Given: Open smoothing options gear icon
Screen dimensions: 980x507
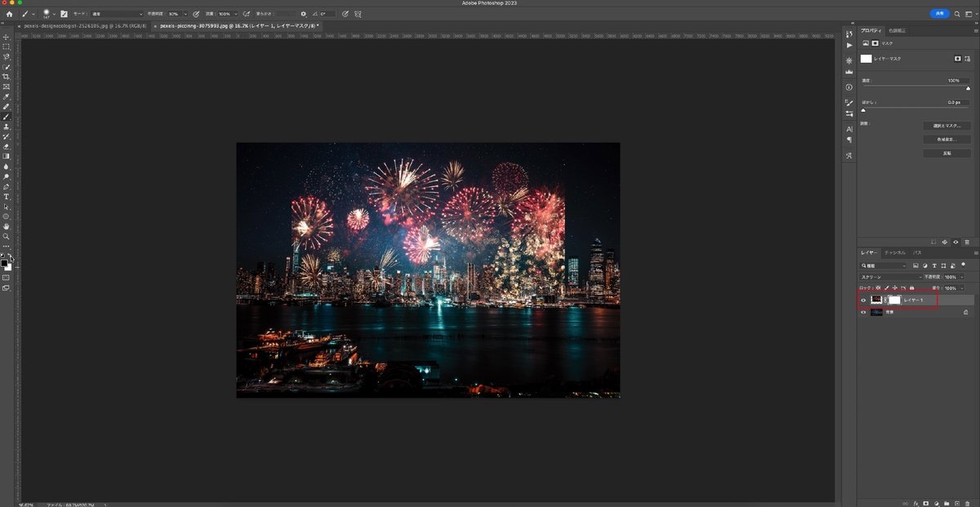Looking at the screenshot, I should pyautogui.click(x=303, y=14).
